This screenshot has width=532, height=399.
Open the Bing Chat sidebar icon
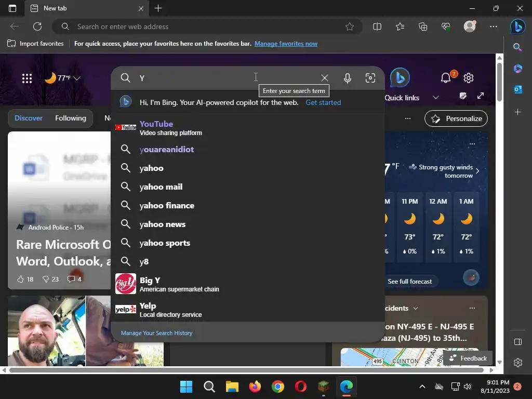pyautogui.click(x=518, y=26)
